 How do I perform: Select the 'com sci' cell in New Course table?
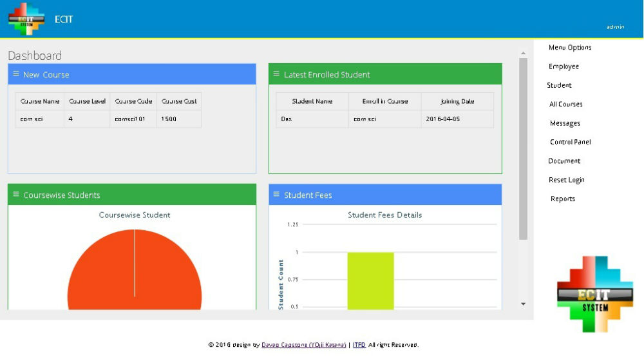click(x=40, y=119)
